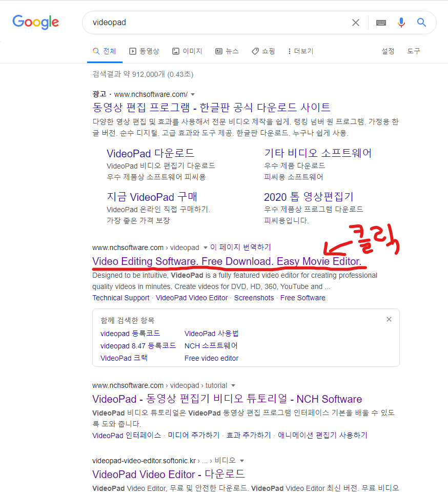Search related videopad 등록코드
The image size is (448, 496).
coord(130,334)
